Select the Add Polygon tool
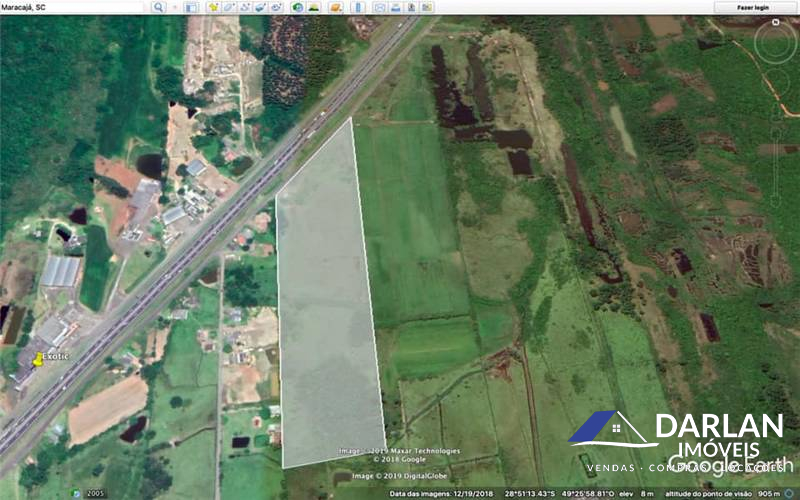 pos(229,7)
